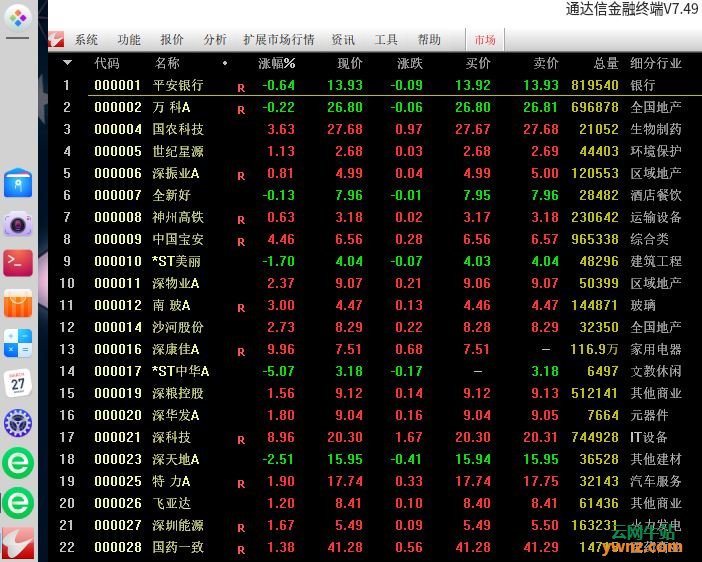Image resolution: width=702 pixels, height=562 pixels.
Task: Open the 扩展市场行情 menu
Action: coord(279,40)
